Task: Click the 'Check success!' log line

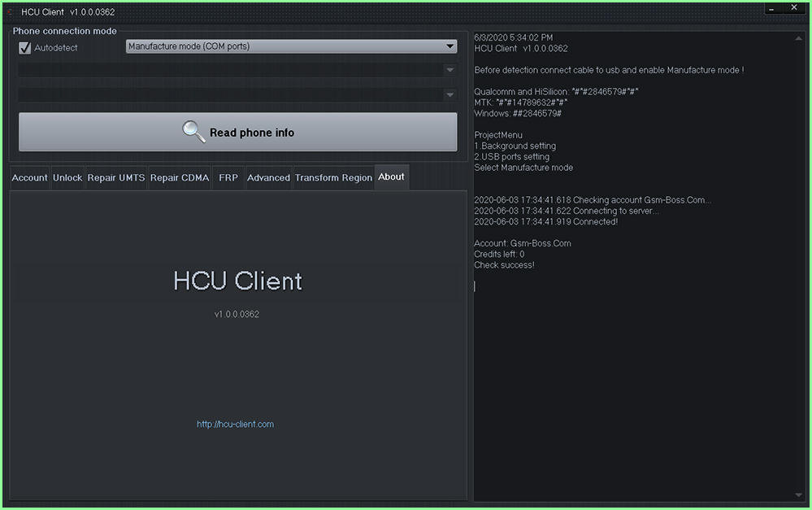Action: click(x=504, y=265)
